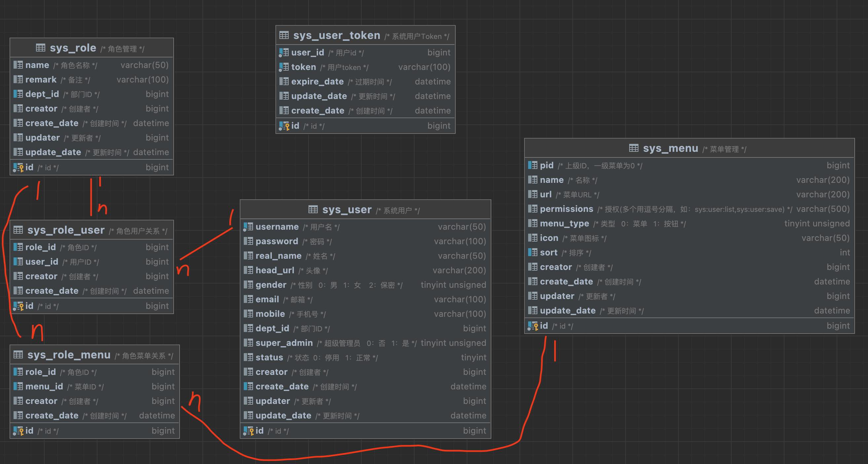Select name column in sys_role
The width and height of the screenshot is (868, 464).
click(x=91, y=65)
